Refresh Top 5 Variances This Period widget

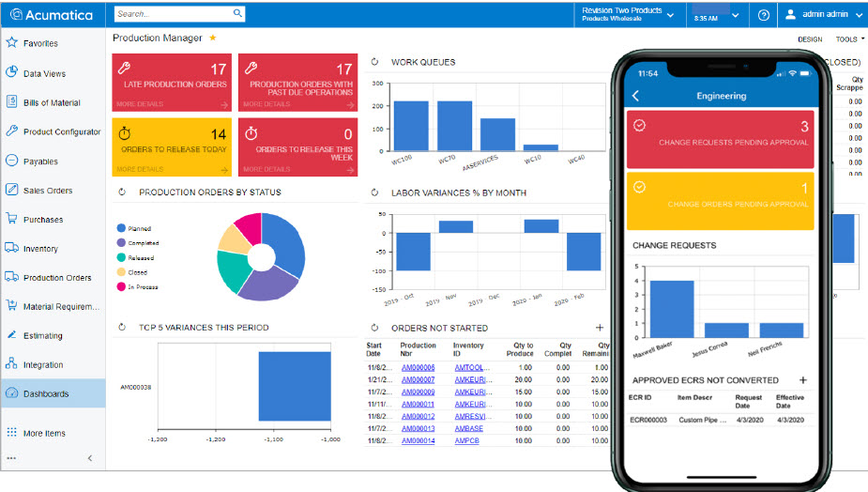(x=122, y=328)
